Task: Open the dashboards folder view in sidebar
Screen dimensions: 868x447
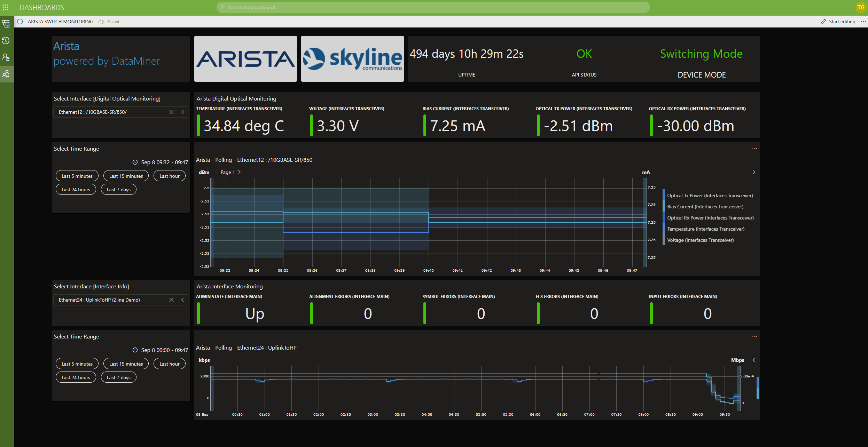Action: [x=6, y=24]
